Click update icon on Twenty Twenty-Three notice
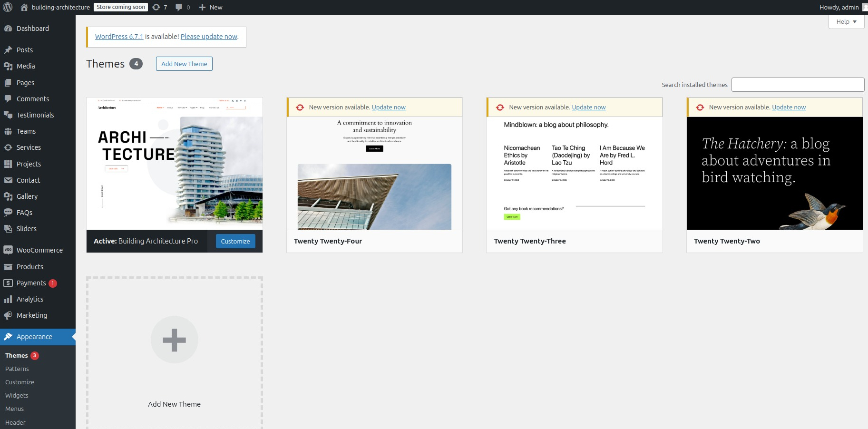 pyautogui.click(x=500, y=107)
